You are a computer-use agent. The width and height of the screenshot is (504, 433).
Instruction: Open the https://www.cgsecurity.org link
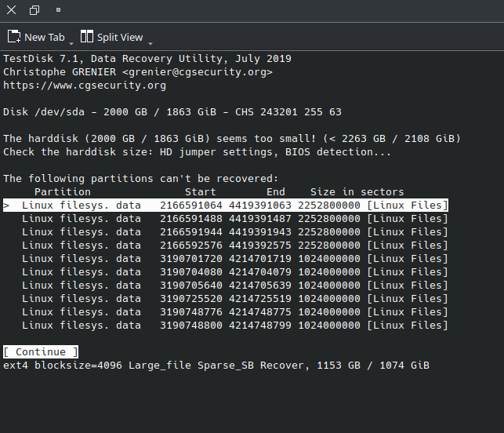pyautogui.click(x=85, y=86)
